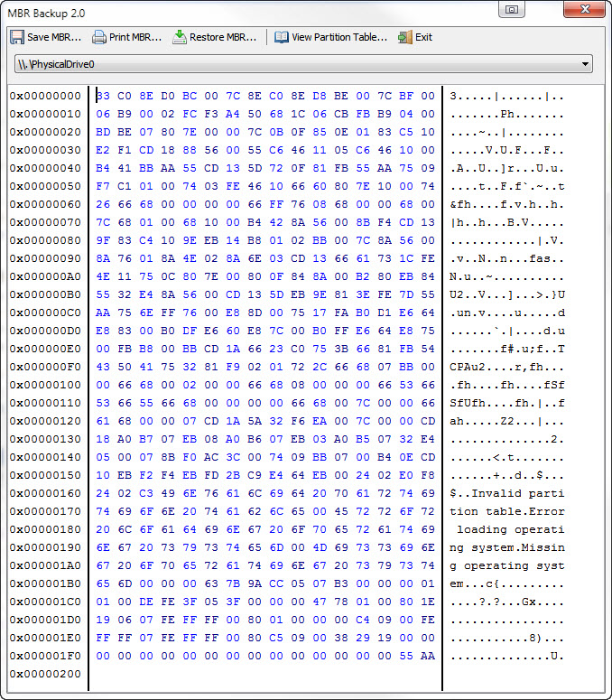
Task: Click ASCII text '$..Invalid parti'
Action: tap(507, 493)
